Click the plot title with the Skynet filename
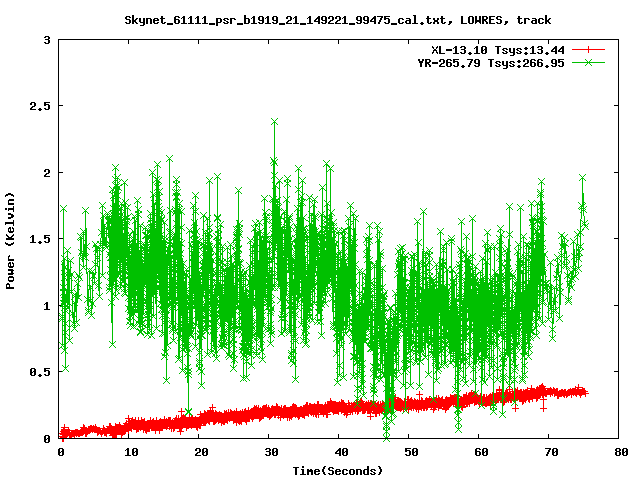Screen dimensions: 640x480 pyautogui.click(x=338, y=20)
